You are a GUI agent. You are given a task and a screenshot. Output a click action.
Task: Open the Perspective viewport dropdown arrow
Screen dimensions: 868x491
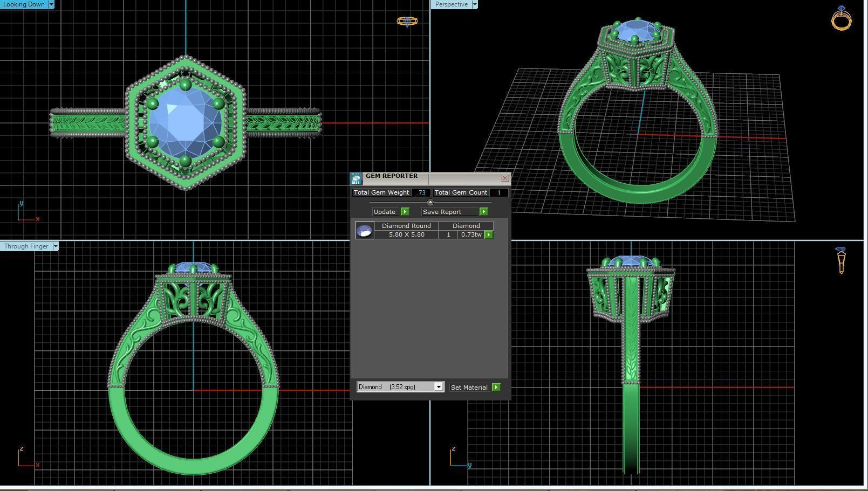coord(474,4)
